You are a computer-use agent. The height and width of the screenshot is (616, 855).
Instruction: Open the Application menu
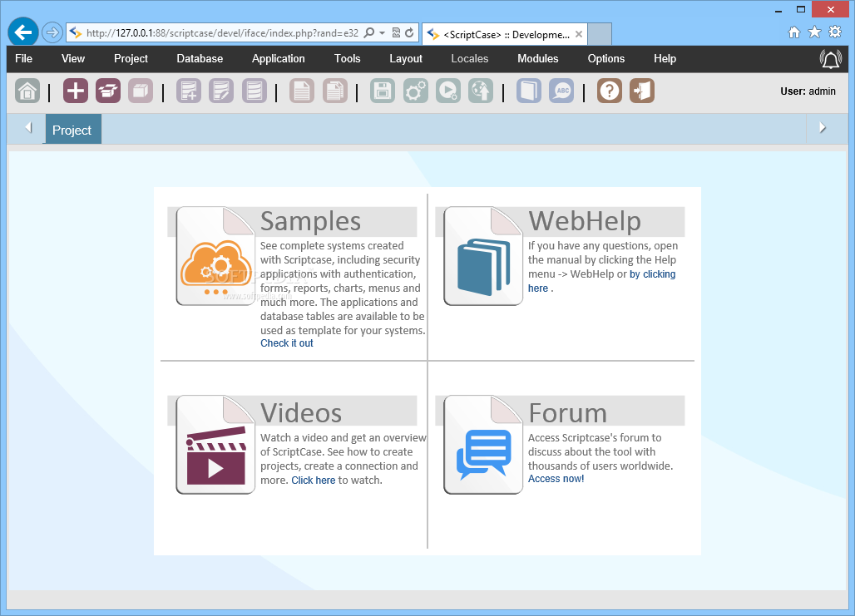point(278,58)
